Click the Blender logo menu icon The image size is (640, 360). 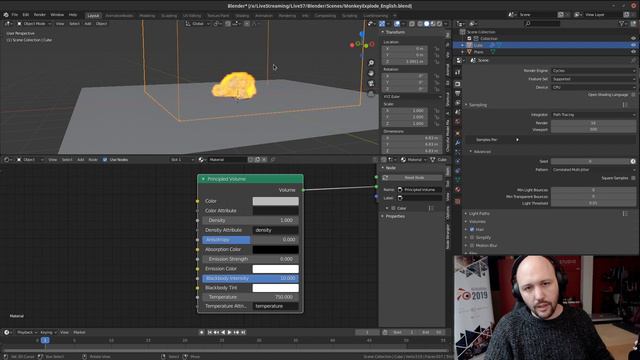tap(6, 15)
